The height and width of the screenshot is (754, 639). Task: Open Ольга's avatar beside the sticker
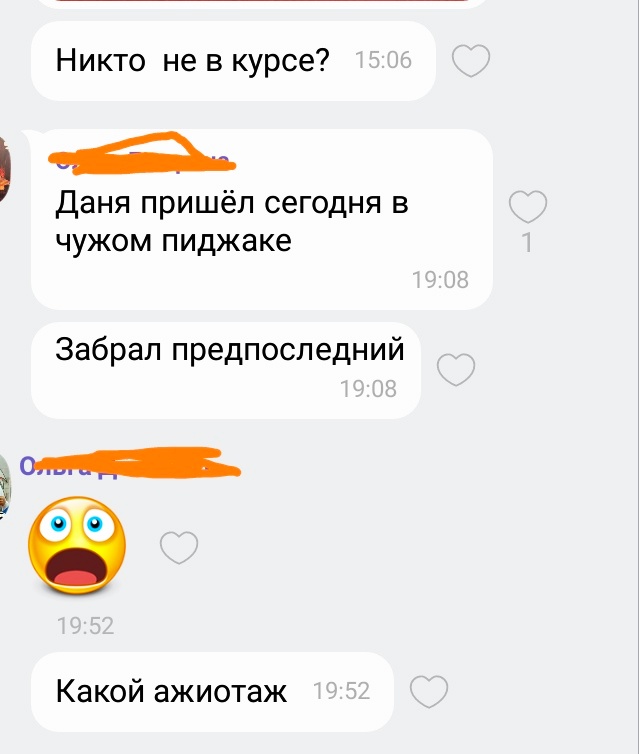tap(4, 486)
